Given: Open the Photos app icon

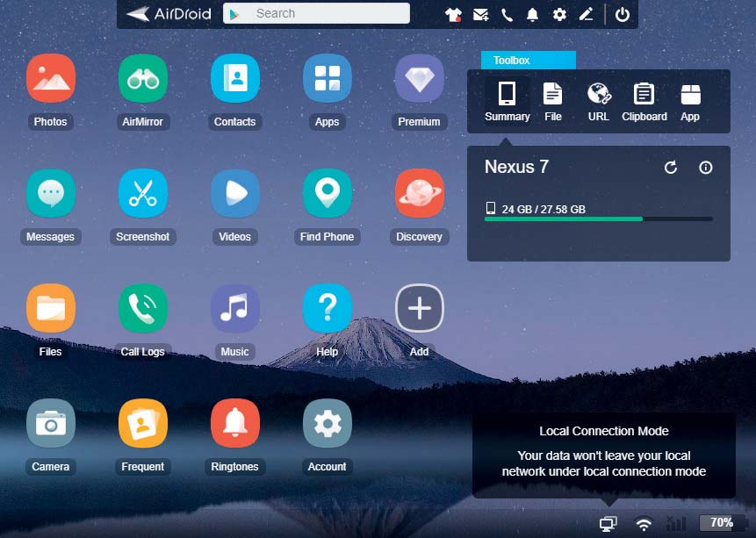Looking at the screenshot, I should 51,79.
